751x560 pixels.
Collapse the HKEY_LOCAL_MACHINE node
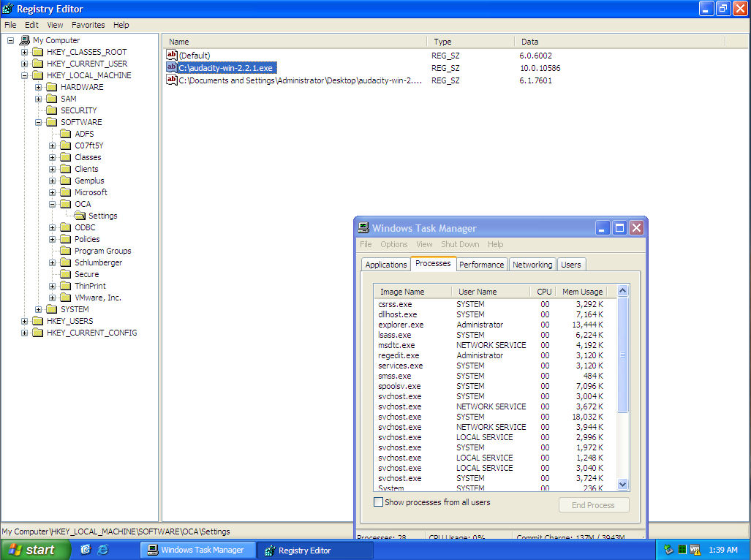click(24, 75)
